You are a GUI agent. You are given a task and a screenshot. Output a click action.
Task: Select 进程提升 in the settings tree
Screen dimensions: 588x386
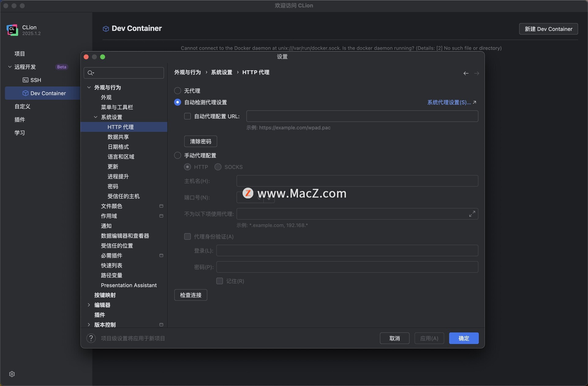point(118,177)
